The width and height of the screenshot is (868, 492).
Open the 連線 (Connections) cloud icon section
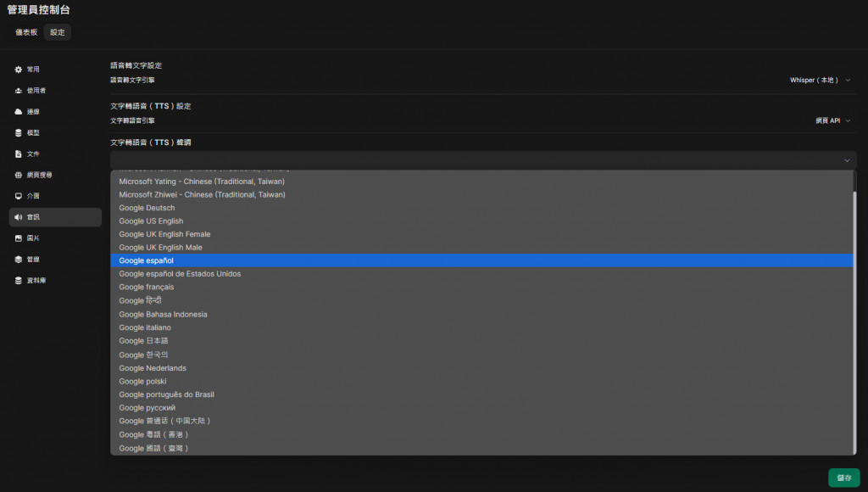click(x=55, y=111)
